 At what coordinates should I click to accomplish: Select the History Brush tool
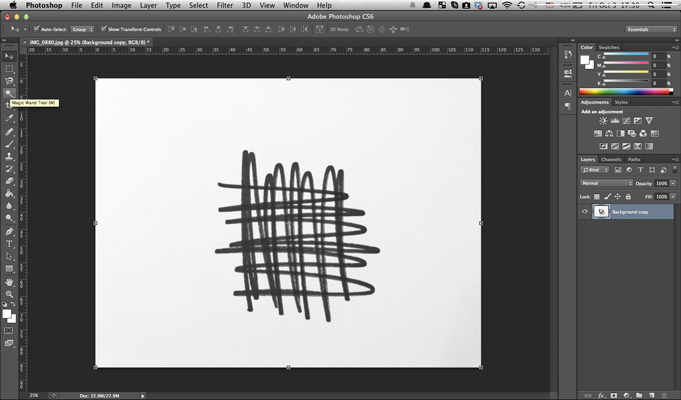pos(9,169)
